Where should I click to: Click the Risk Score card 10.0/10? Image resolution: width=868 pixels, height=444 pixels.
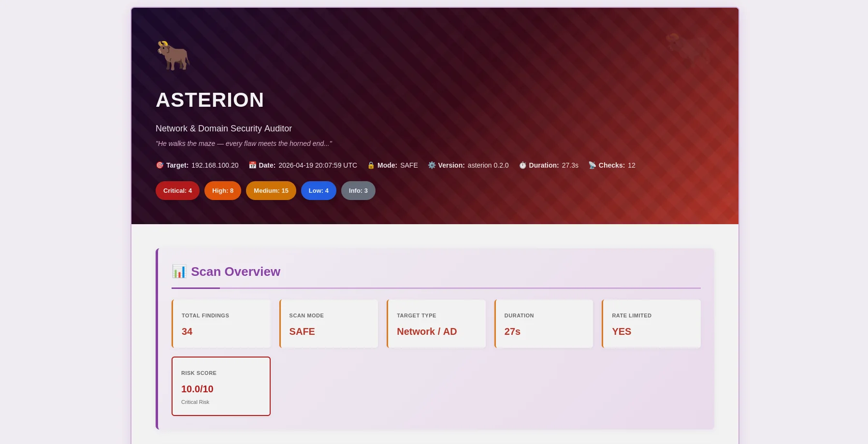221,386
